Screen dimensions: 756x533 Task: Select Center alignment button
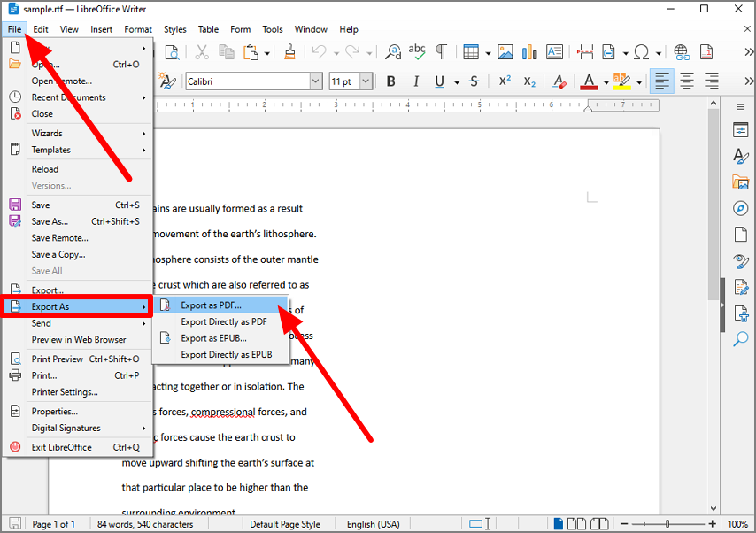pyautogui.click(x=687, y=81)
